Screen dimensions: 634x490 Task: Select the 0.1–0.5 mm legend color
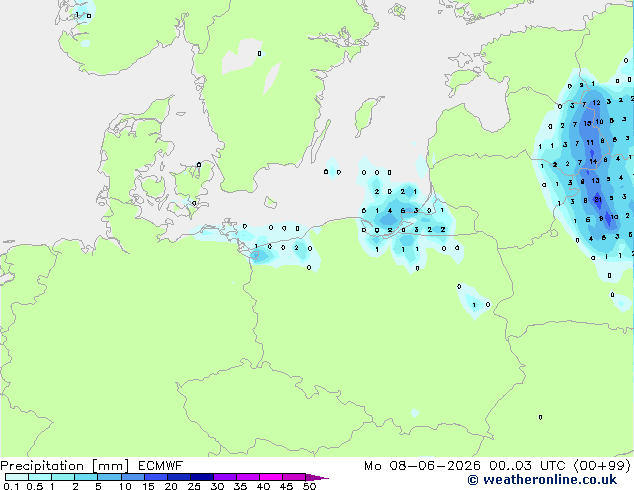(17, 477)
